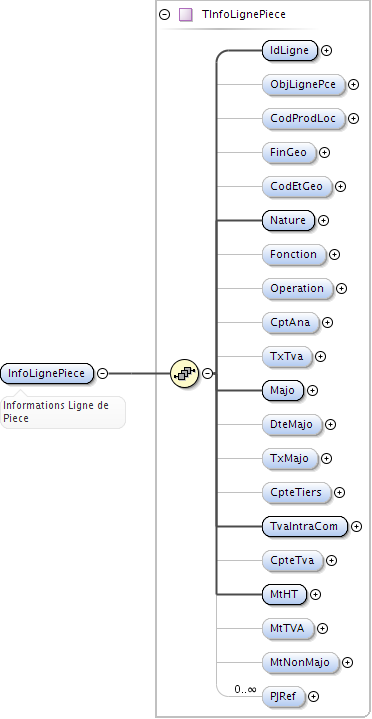Select the Nature element node
The height and width of the screenshot is (719, 372).
click(288, 221)
